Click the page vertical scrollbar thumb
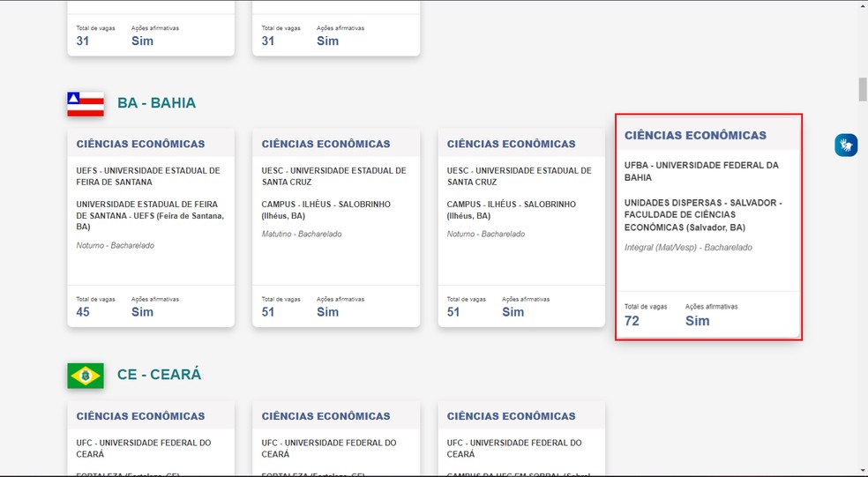 pyautogui.click(x=863, y=90)
